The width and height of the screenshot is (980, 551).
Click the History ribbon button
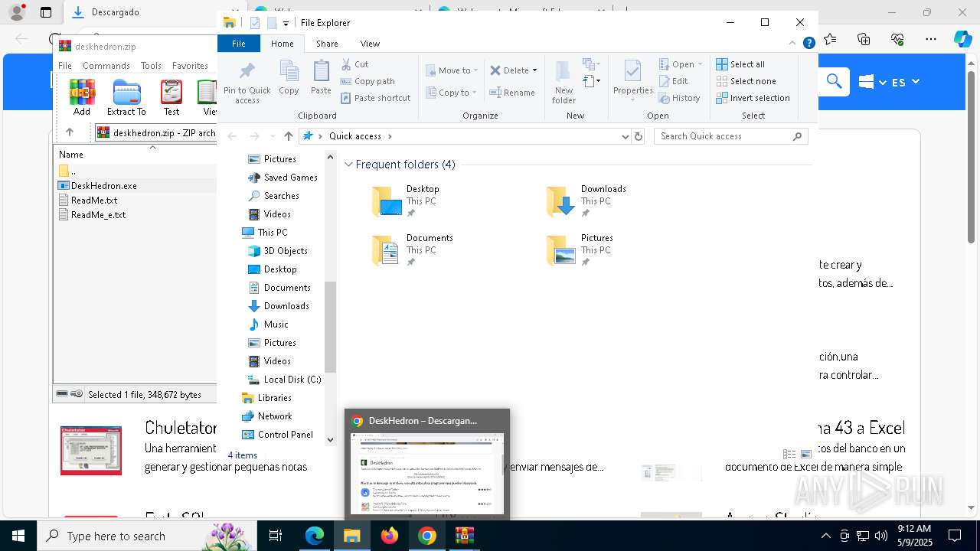pos(679,98)
